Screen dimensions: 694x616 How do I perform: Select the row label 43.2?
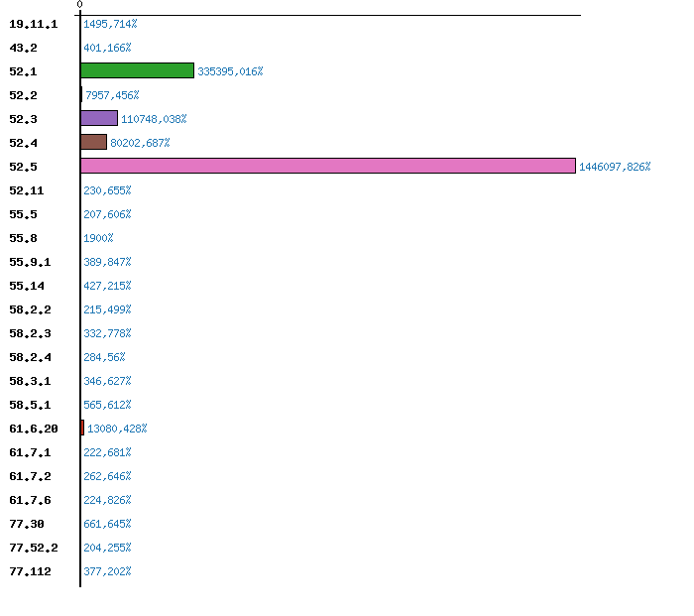pos(23,48)
